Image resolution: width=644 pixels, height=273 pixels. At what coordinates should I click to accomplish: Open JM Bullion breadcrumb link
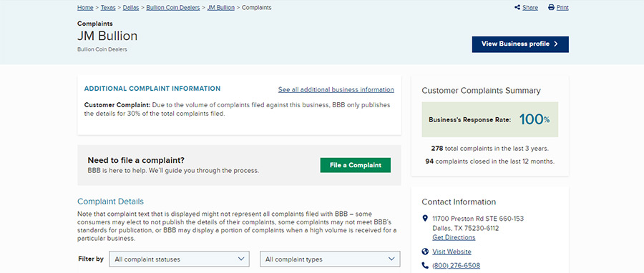(221, 7)
